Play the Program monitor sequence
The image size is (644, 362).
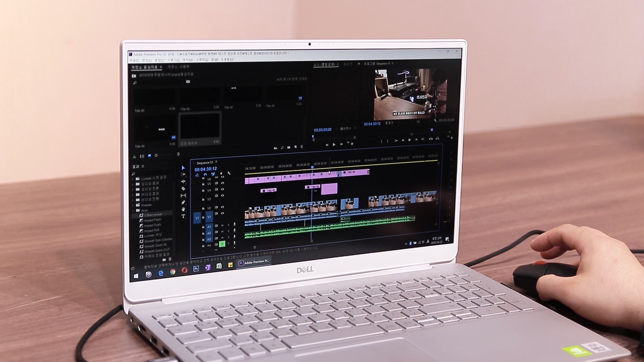(x=409, y=140)
